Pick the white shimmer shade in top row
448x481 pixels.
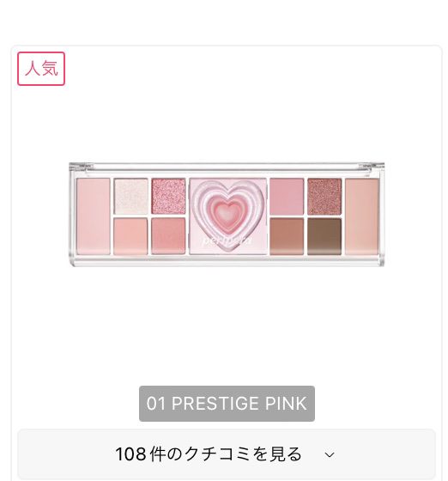point(130,197)
